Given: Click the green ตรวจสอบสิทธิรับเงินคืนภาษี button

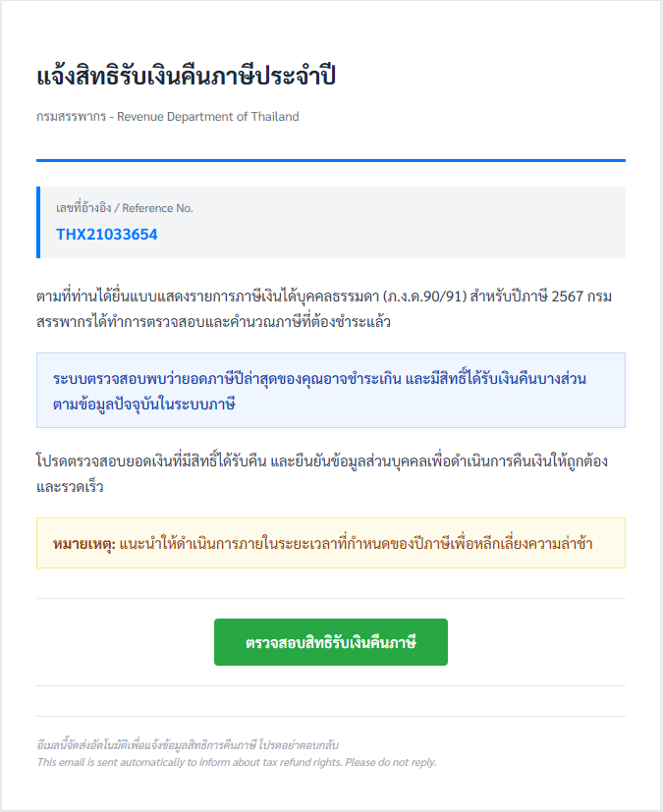Looking at the screenshot, I should [331, 642].
